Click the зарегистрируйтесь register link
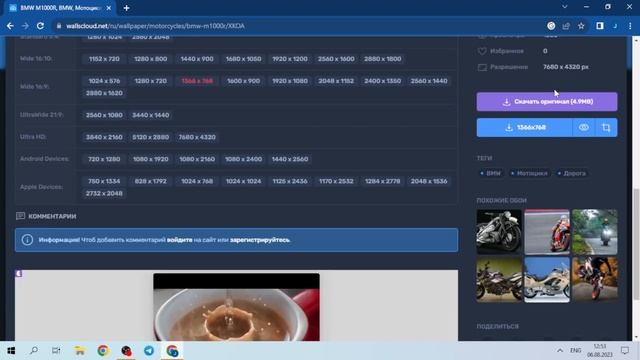Image resolution: width=640 pixels, height=360 pixels. click(260, 240)
